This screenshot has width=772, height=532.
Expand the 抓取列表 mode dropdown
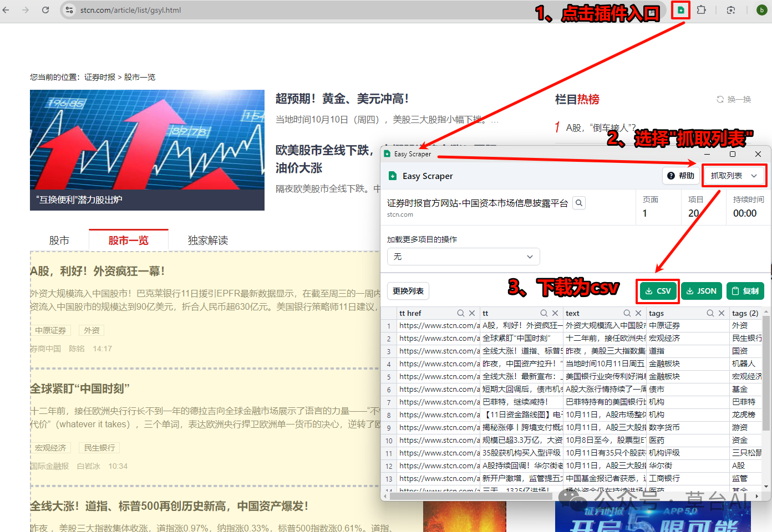[x=734, y=176]
